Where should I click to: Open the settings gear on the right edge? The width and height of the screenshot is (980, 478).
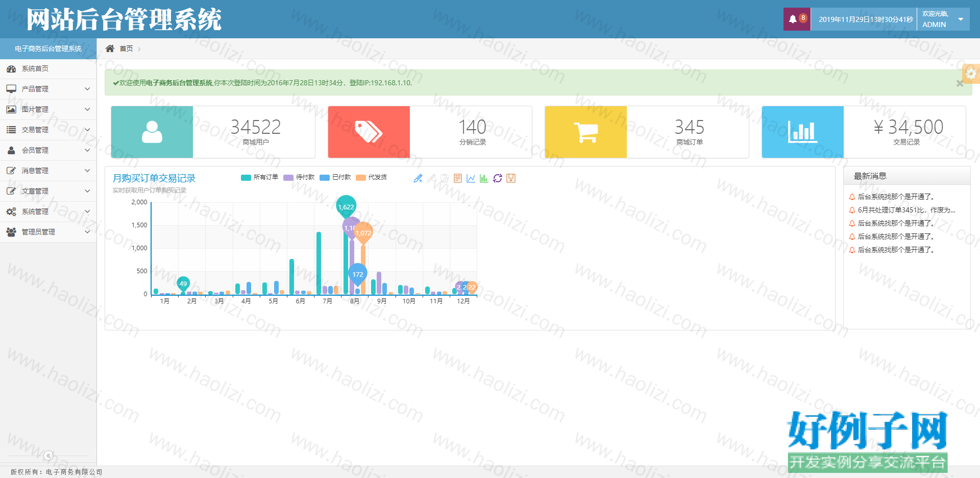coord(971,74)
